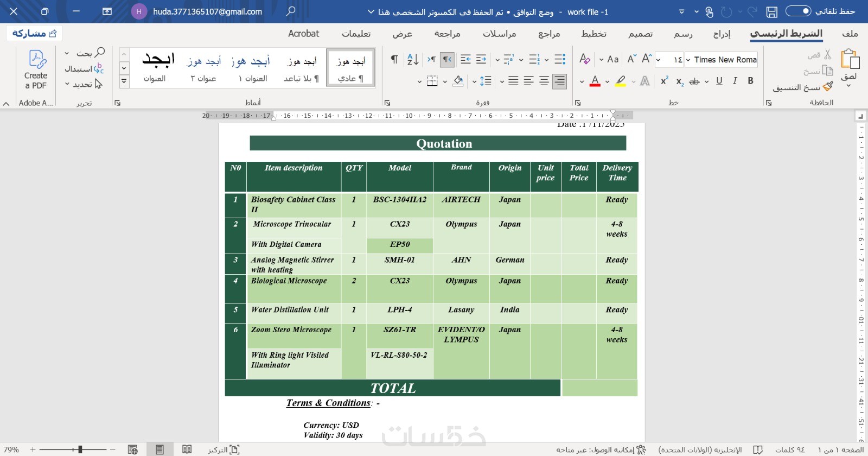This screenshot has height=456, width=868.
Task: Expand the underline style dropdown arrow
Action: [707, 81]
